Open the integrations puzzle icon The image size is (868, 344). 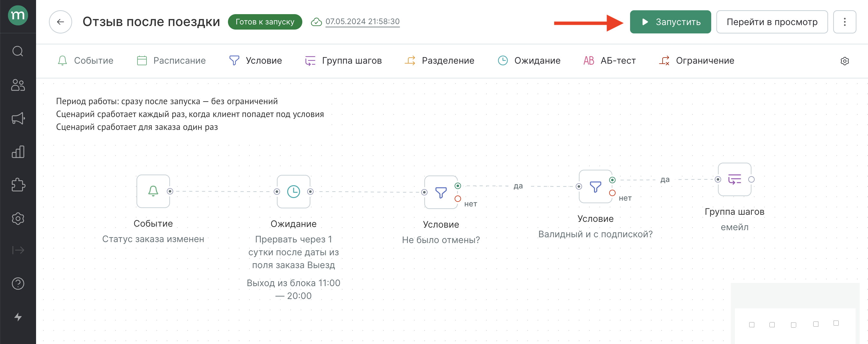[x=18, y=185]
